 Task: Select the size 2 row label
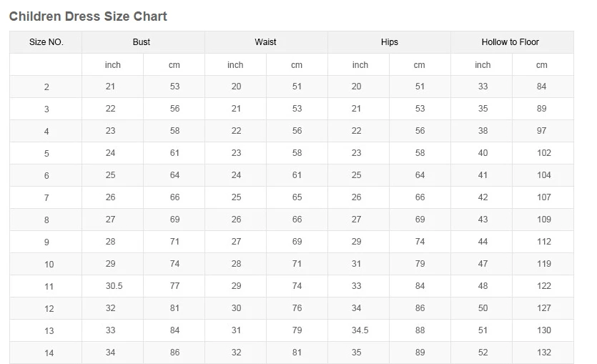coord(46,87)
